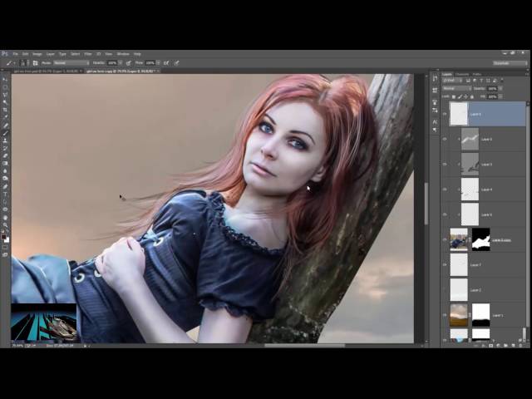
Task: Select the Eraser tool
Action: click(5, 155)
